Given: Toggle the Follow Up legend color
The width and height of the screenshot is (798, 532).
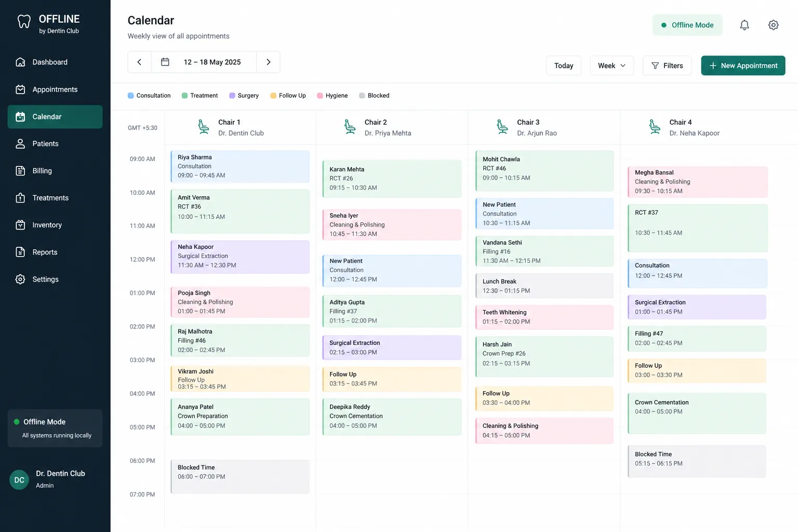Looking at the screenshot, I should tap(273, 96).
